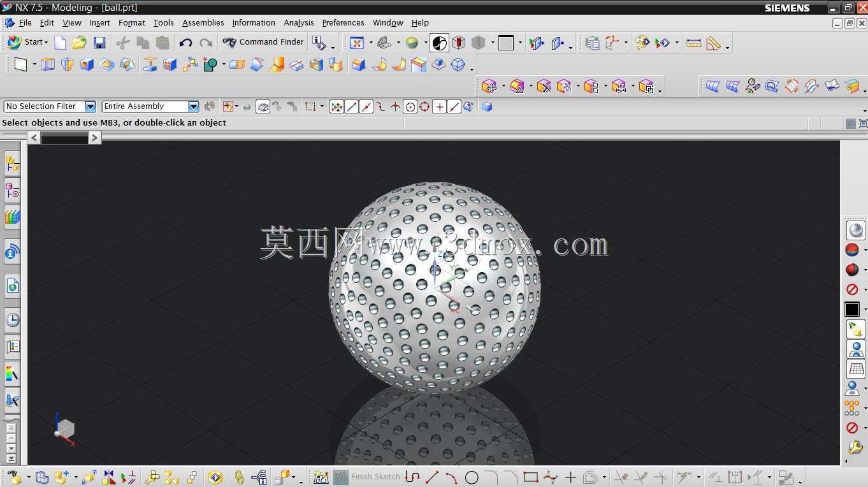Expand rendering style dropdown arrow beside gray cube

493,43
